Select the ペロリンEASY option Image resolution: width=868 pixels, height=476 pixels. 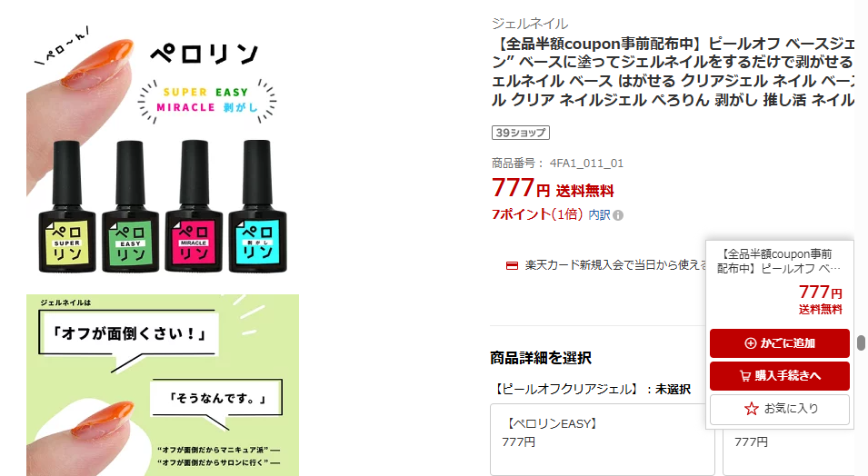click(x=603, y=440)
